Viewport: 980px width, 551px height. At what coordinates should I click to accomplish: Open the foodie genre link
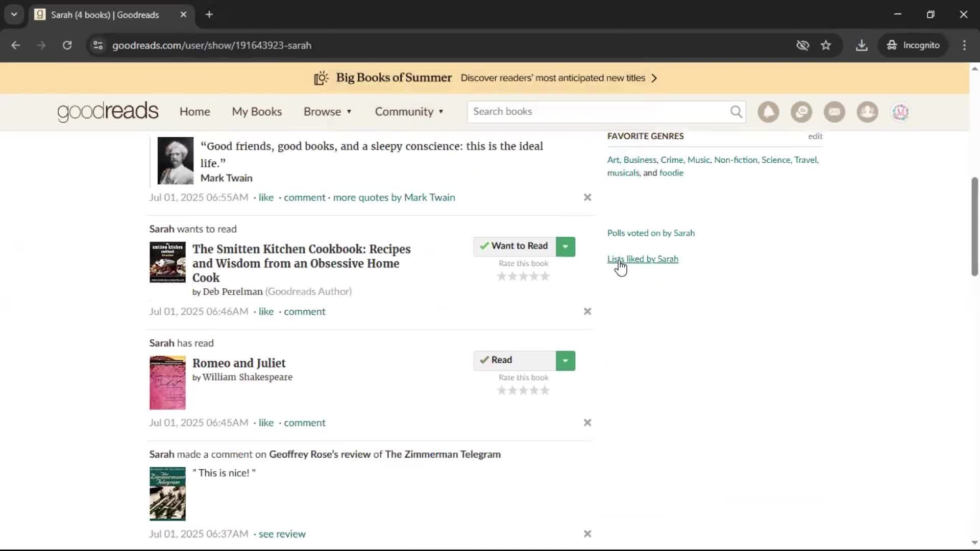pyautogui.click(x=671, y=173)
